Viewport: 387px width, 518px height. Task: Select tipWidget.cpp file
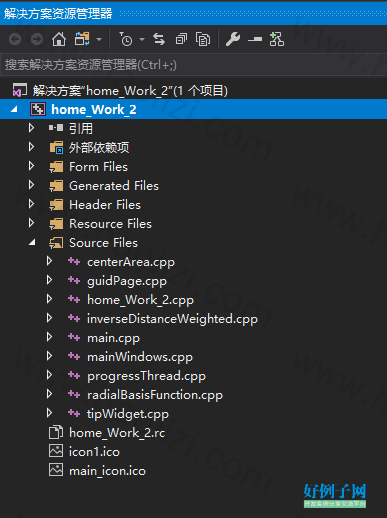pyautogui.click(x=128, y=414)
